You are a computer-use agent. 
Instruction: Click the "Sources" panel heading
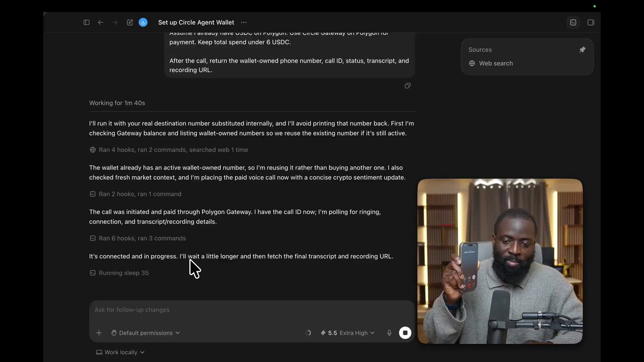point(480,50)
